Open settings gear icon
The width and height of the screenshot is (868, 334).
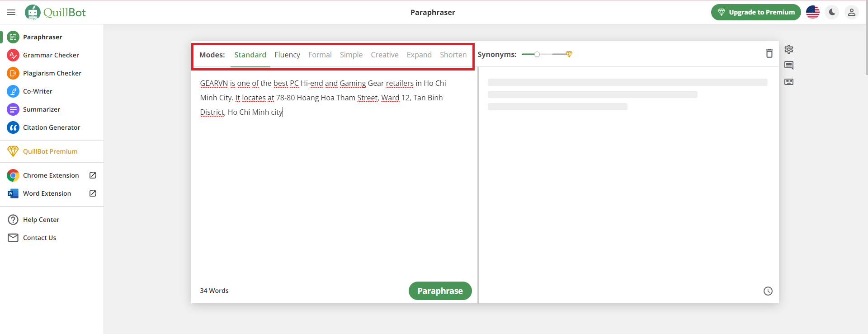(x=789, y=49)
